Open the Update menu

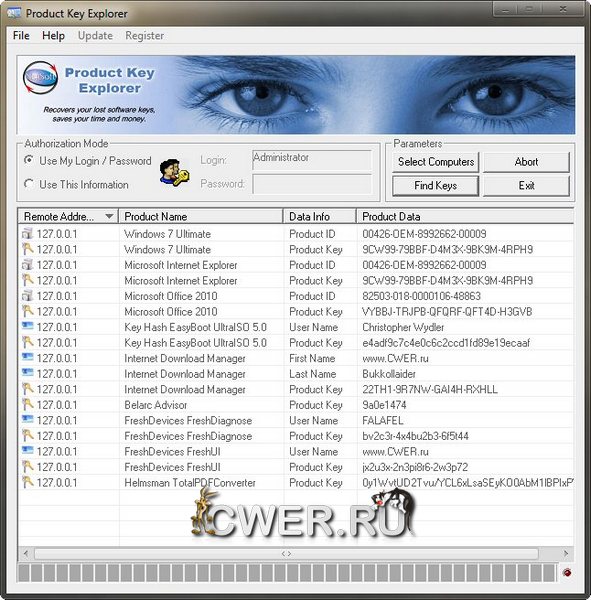(95, 36)
